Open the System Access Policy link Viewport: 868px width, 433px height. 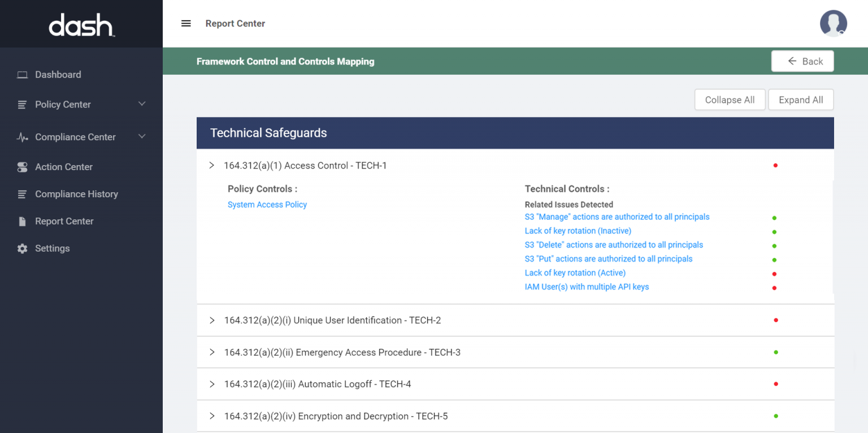click(x=267, y=205)
